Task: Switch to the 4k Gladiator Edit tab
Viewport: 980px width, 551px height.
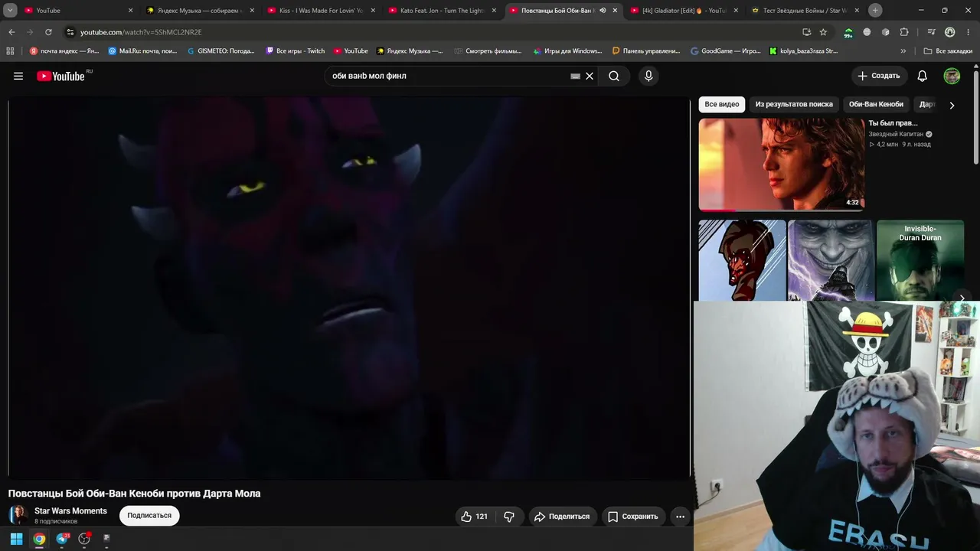Action: [x=684, y=11]
